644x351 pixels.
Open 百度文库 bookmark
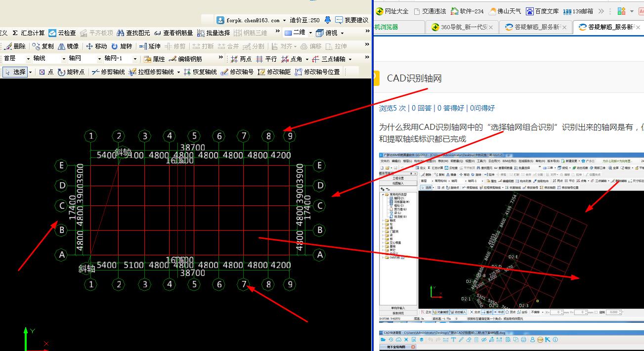542,11
